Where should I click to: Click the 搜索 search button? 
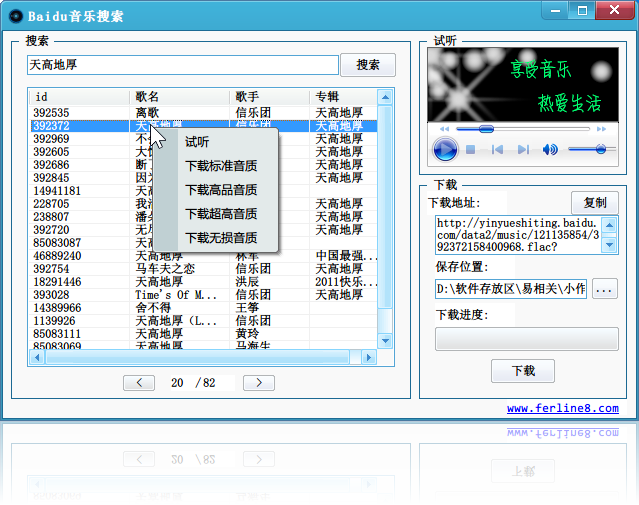point(368,65)
